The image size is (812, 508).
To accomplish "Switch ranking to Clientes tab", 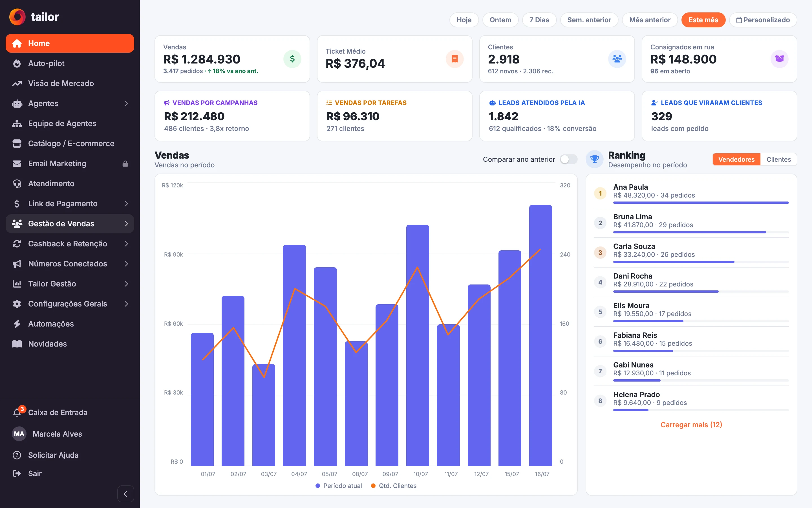I will click(x=778, y=159).
